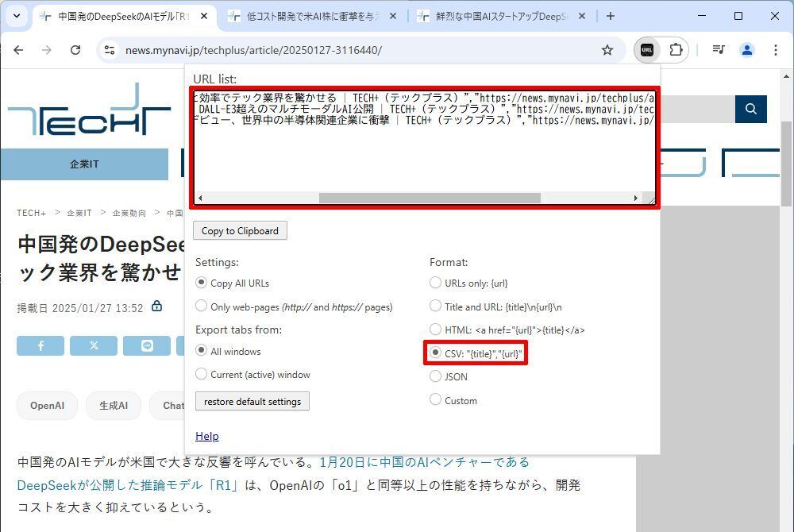794x532 pixels.
Task: Open the Extensions puzzle-piece menu
Action: pyautogui.click(x=676, y=50)
